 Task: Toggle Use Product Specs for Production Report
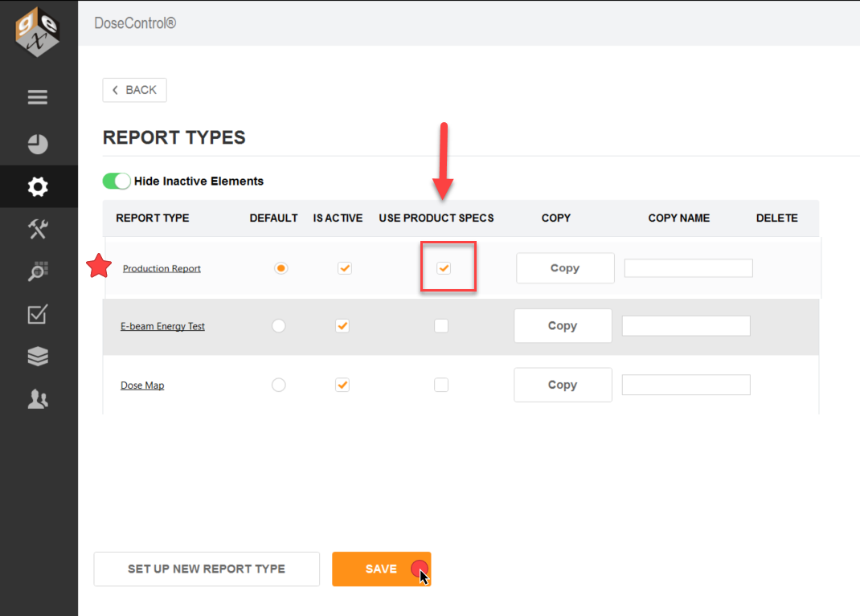tap(444, 268)
